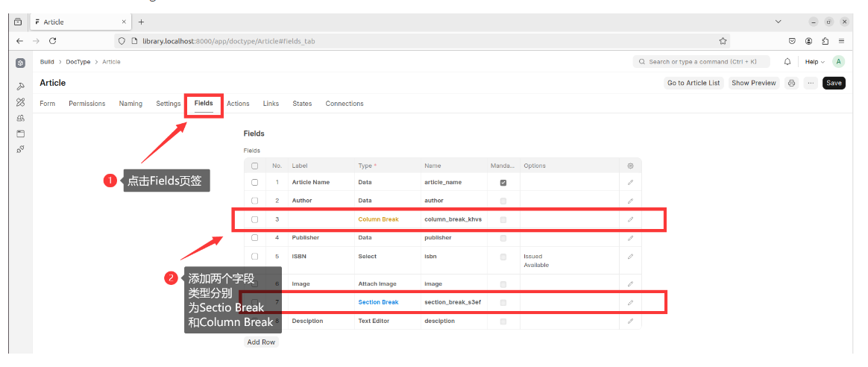
Task: Toggle Mandatory checkbox for Publisher
Action: pos(503,238)
